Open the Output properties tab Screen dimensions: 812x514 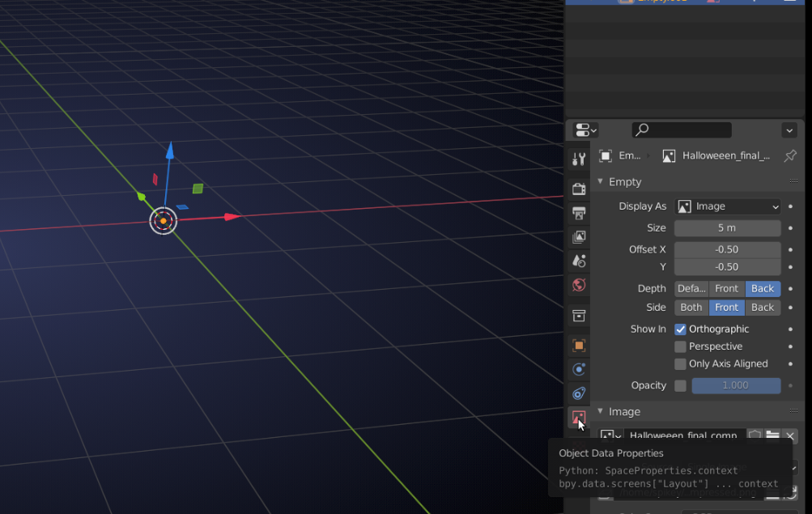point(579,213)
